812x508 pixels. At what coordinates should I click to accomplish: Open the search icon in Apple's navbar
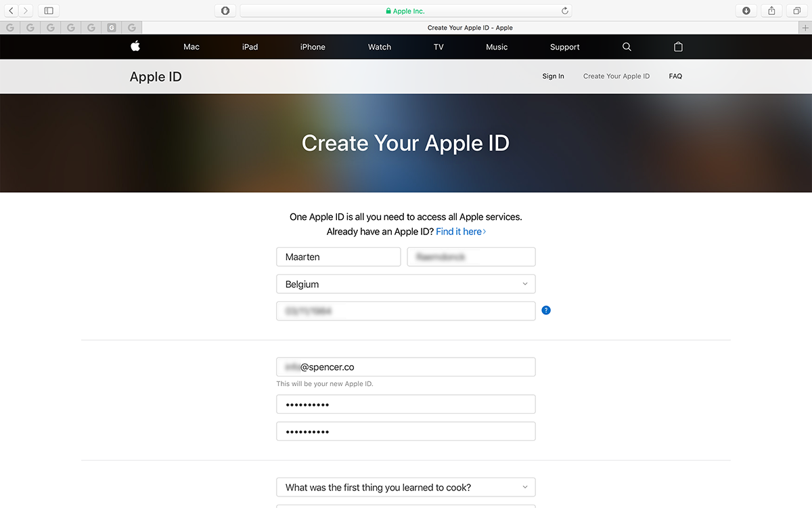click(626, 47)
